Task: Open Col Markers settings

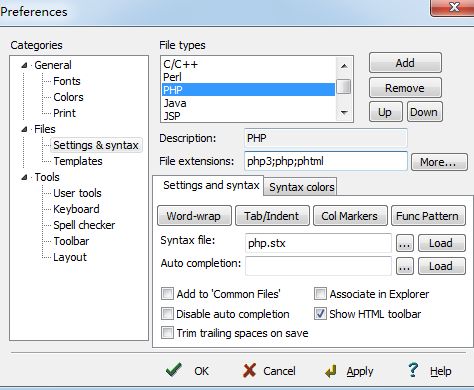Action: [350, 216]
